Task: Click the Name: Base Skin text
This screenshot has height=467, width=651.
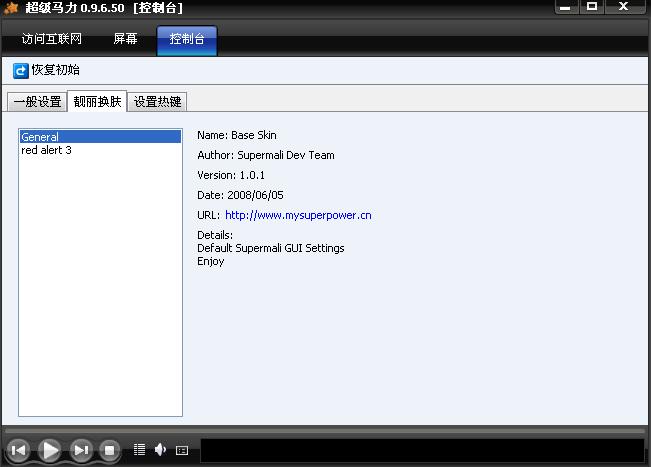Action: [237, 135]
